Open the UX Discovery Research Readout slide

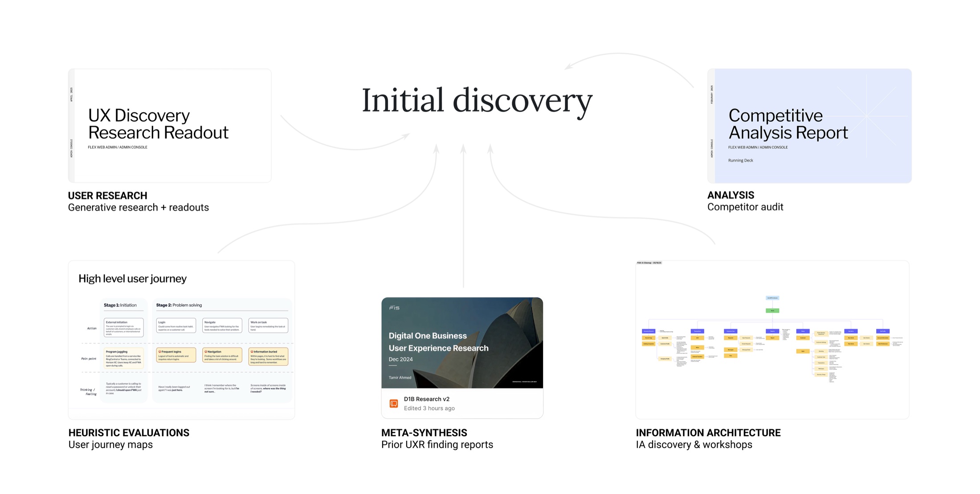click(x=170, y=125)
